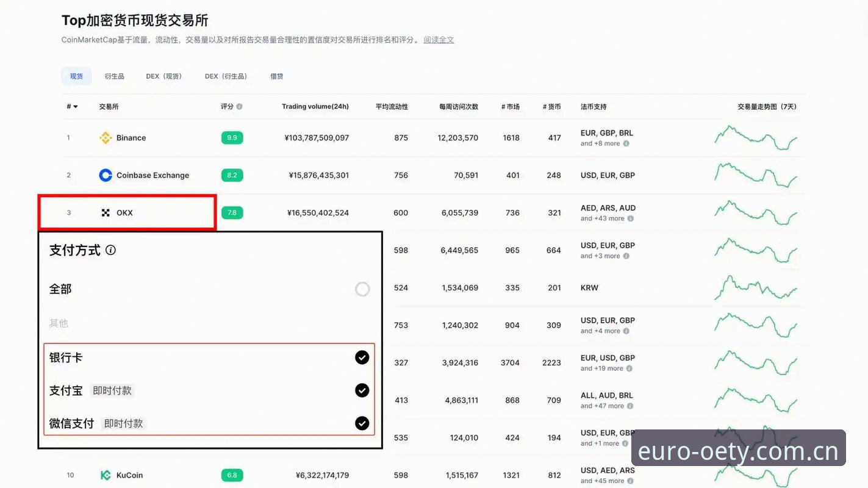Open the DEX（衍生品）tab
The image size is (868, 488).
pos(226,76)
